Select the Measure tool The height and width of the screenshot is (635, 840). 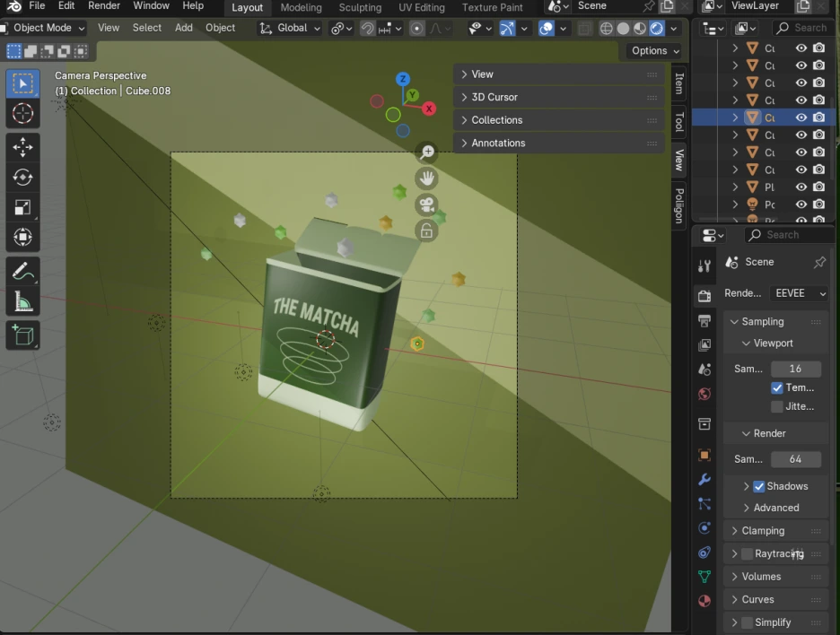coord(22,302)
